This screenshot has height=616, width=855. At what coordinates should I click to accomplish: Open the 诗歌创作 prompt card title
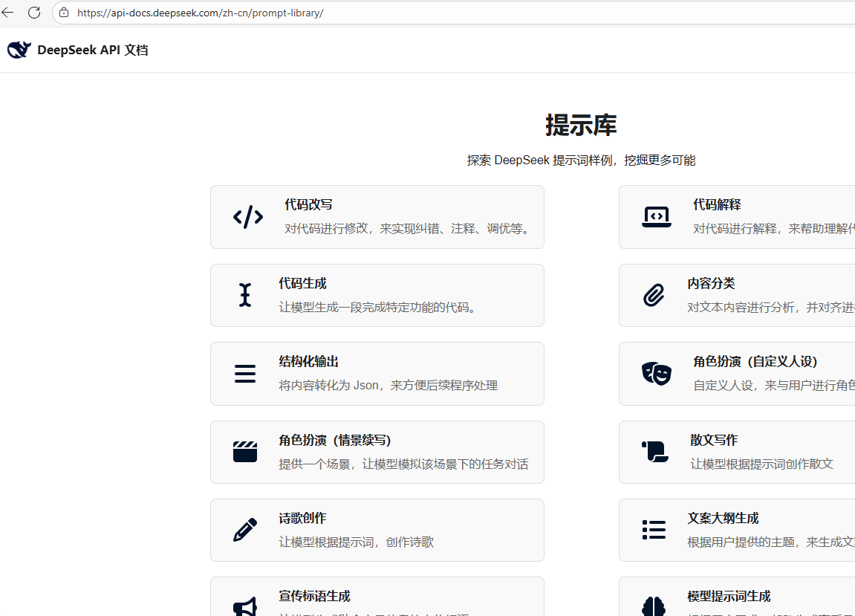tap(302, 518)
